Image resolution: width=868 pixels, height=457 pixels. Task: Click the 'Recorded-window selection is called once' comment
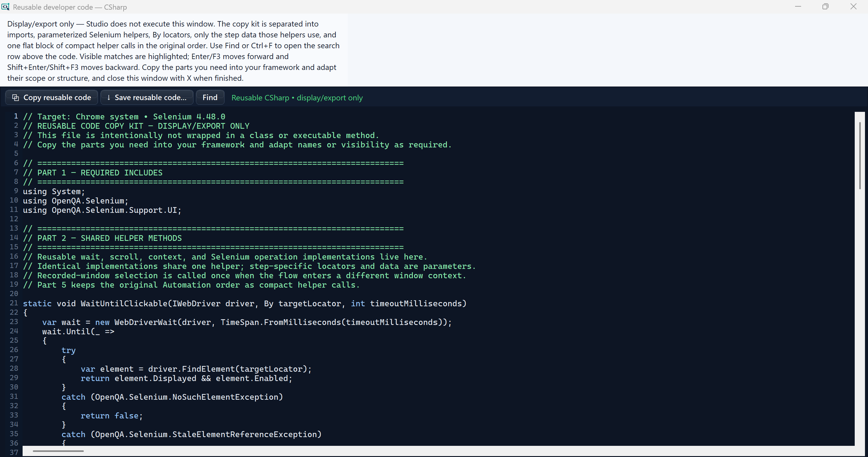245,276
